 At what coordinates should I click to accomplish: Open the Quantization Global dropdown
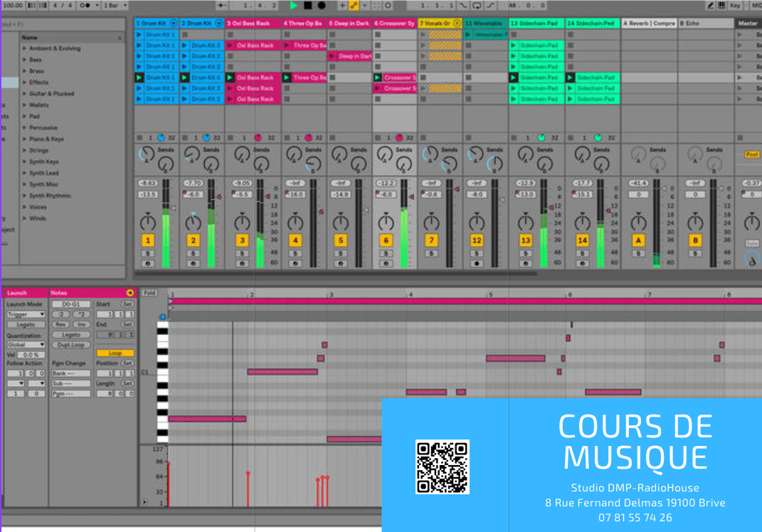pos(26,345)
